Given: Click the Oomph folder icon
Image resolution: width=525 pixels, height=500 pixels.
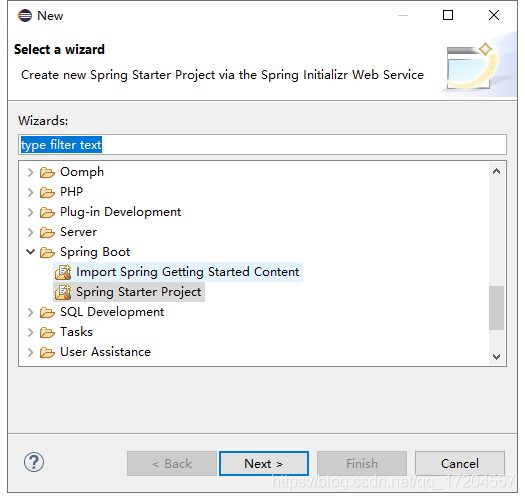Looking at the screenshot, I should pyautogui.click(x=47, y=172).
